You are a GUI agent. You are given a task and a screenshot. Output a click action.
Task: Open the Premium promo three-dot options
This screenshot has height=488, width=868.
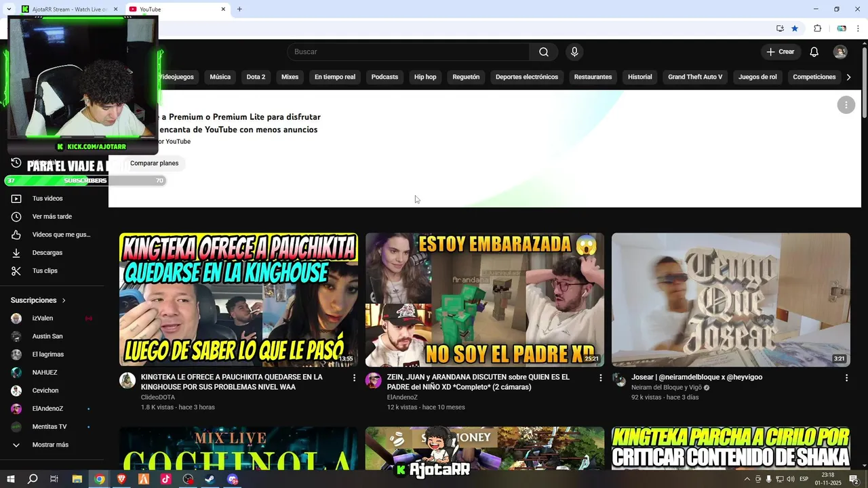(x=846, y=105)
